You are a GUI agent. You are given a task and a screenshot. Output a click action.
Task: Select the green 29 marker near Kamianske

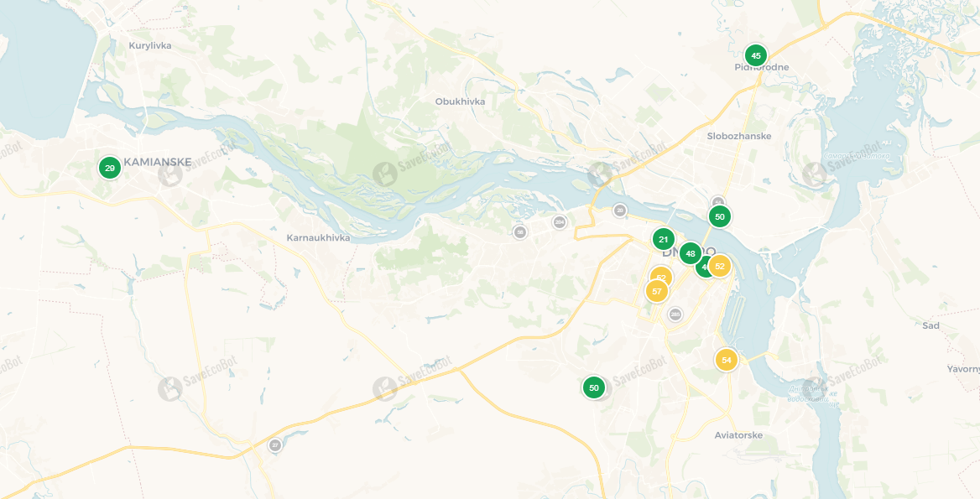point(109,168)
